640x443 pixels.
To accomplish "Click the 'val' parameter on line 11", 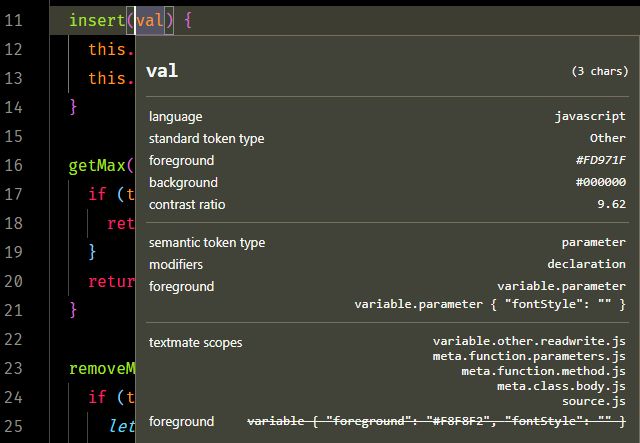I will click(150, 20).
